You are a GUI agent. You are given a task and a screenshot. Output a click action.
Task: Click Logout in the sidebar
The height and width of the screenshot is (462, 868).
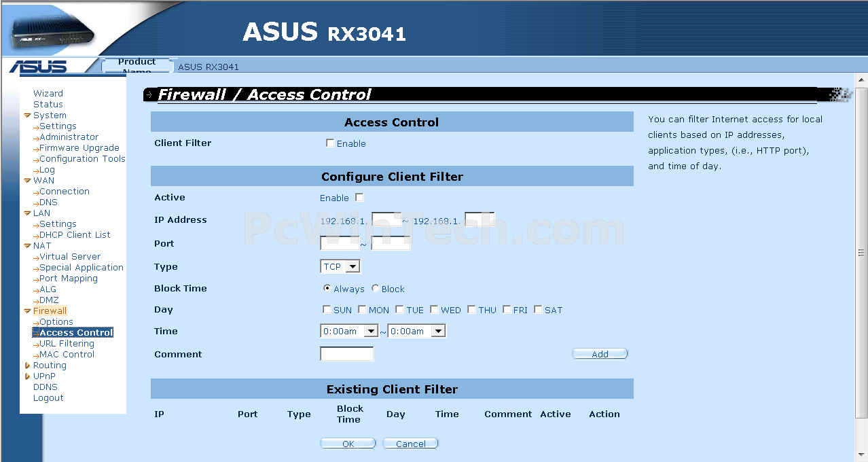tap(48, 398)
